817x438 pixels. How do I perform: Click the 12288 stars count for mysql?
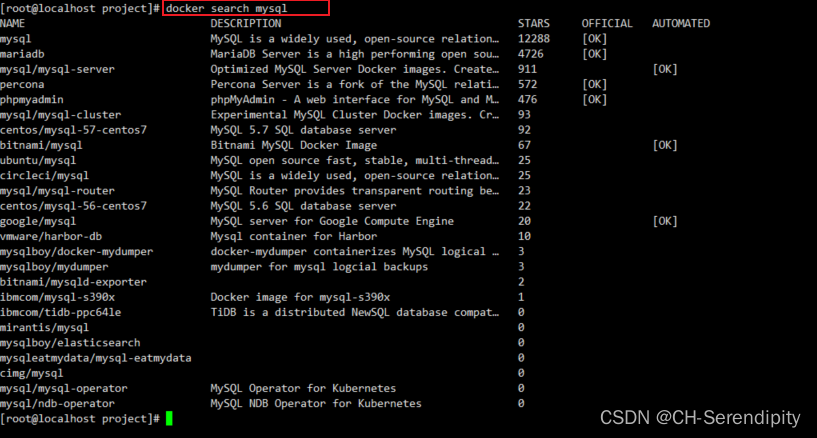(x=534, y=38)
